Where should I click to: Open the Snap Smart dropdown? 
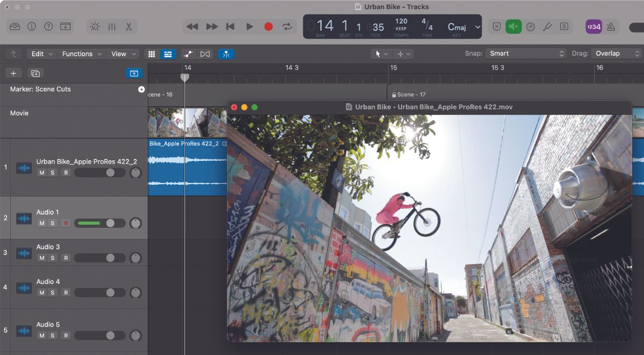click(525, 54)
